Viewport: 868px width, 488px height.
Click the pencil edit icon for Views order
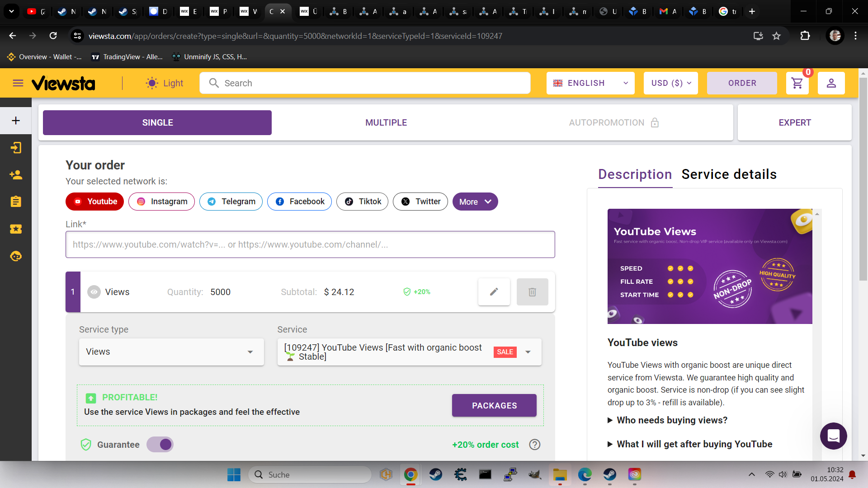pyautogui.click(x=494, y=292)
